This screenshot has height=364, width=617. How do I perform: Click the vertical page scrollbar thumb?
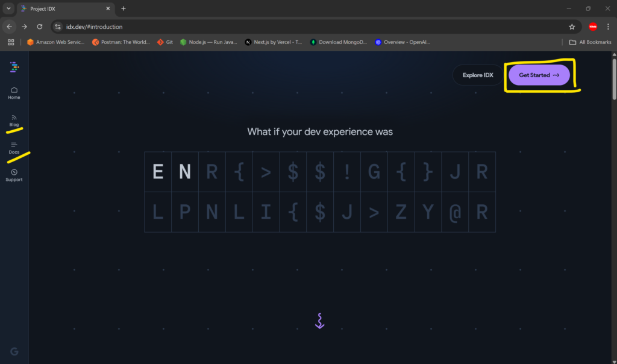click(x=614, y=79)
